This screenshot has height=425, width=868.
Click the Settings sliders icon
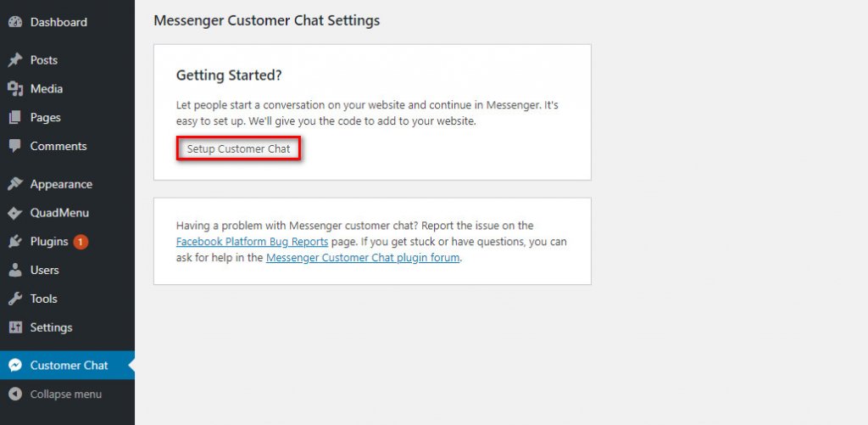(15, 327)
